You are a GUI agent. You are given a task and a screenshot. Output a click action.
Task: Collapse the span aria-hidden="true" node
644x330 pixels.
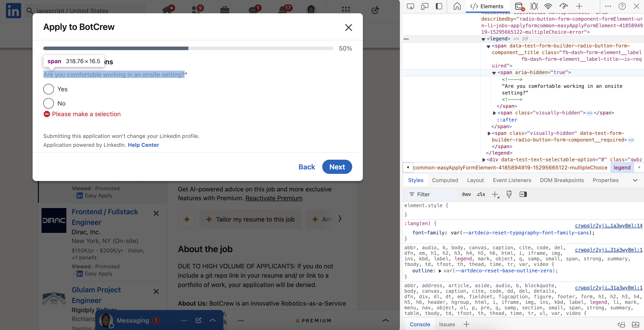[494, 73]
